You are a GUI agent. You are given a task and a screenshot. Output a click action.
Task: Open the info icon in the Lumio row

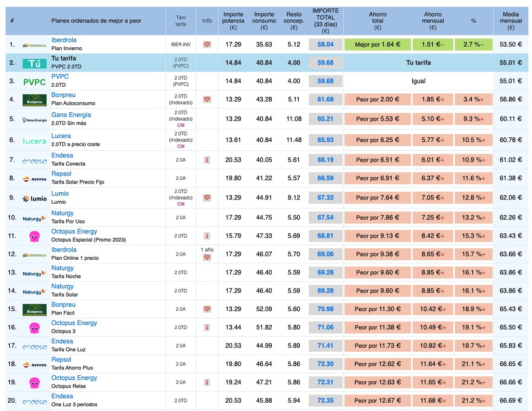(x=207, y=198)
